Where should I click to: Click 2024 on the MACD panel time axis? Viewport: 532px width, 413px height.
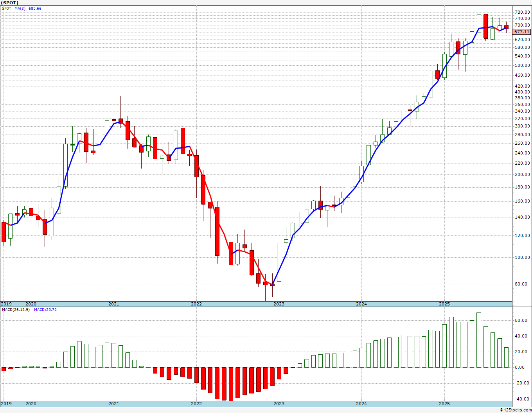[x=361, y=404]
